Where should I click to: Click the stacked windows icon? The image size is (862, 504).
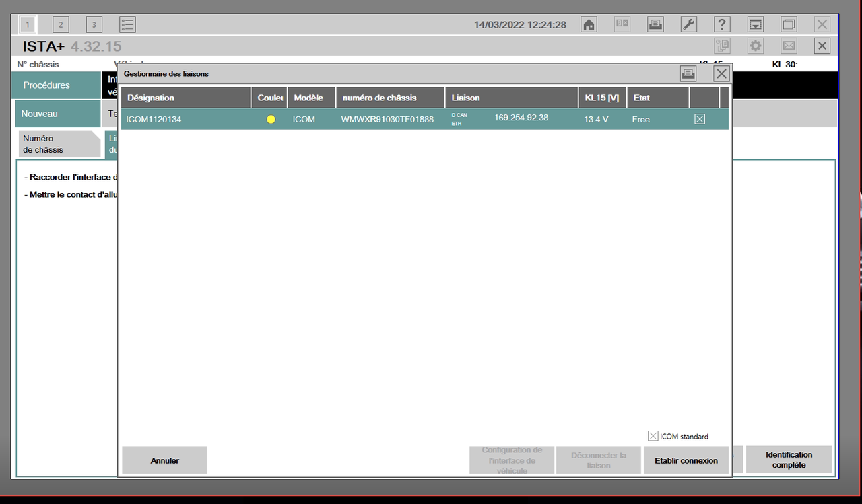pyautogui.click(x=789, y=24)
